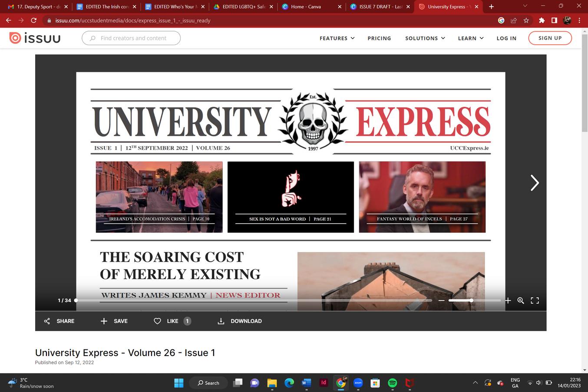588x392 pixels.
Task: Click 'University Express - Volume 26 - Issue 1' title
Action: [x=125, y=352]
